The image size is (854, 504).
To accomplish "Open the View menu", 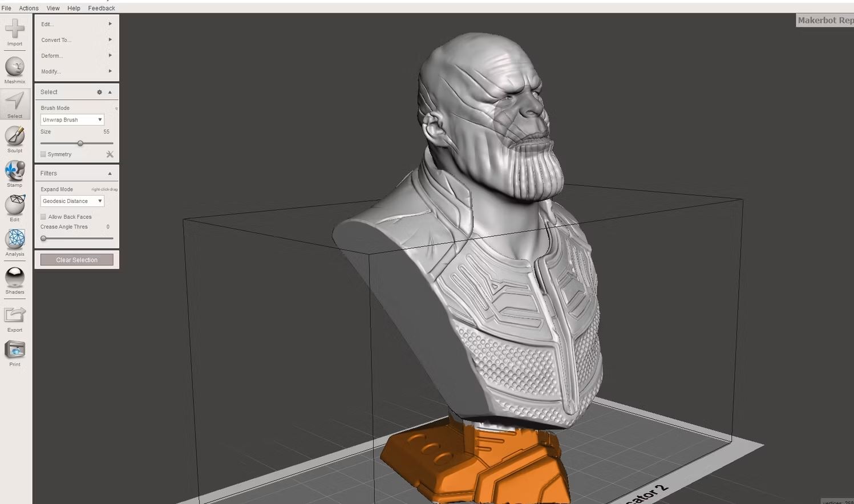I will point(53,8).
